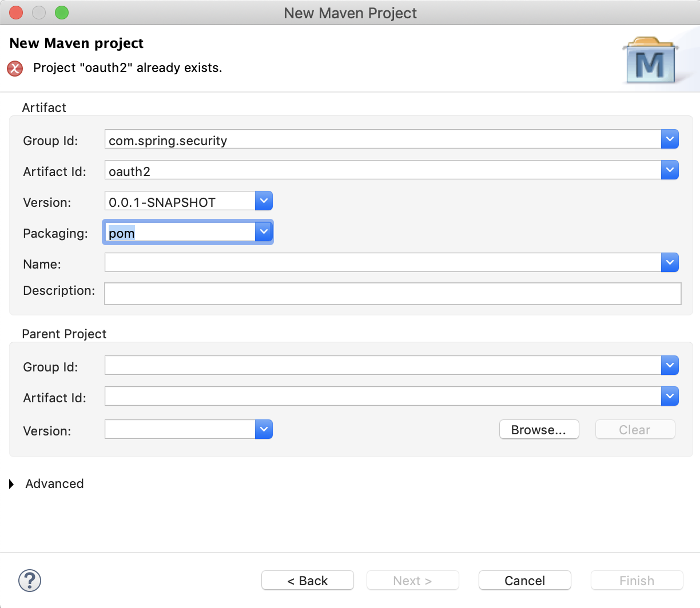Open the Parent Project Artifact Id dropdown

coord(669,396)
